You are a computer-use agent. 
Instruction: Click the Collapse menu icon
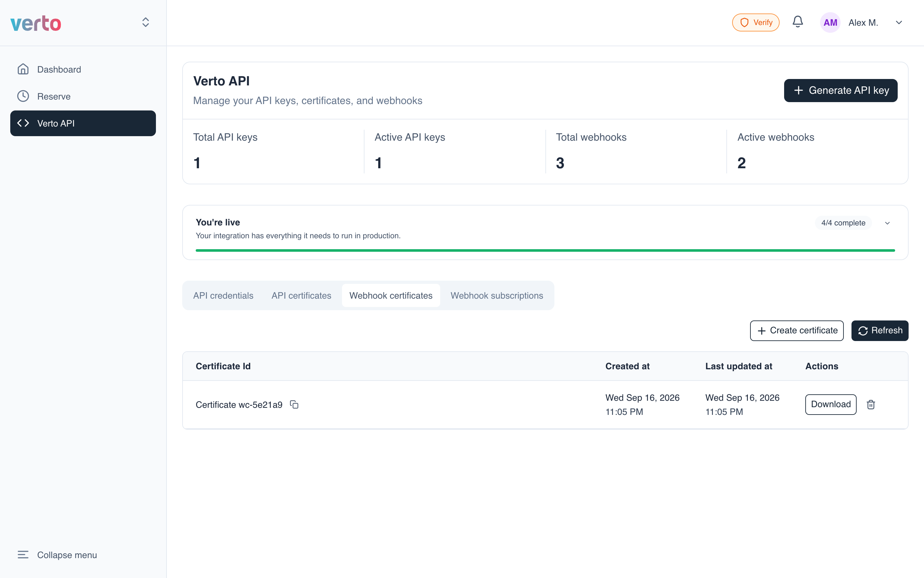click(x=23, y=555)
